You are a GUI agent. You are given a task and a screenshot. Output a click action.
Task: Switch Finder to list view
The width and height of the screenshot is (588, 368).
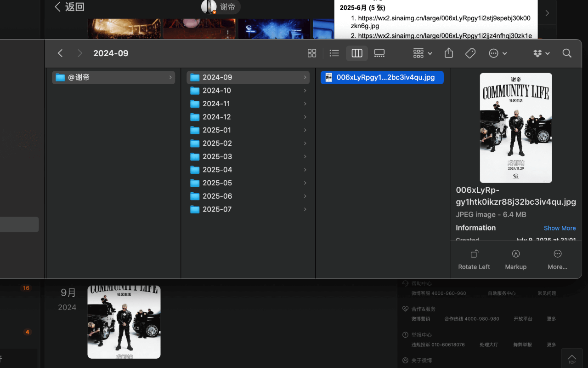tap(334, 53)
